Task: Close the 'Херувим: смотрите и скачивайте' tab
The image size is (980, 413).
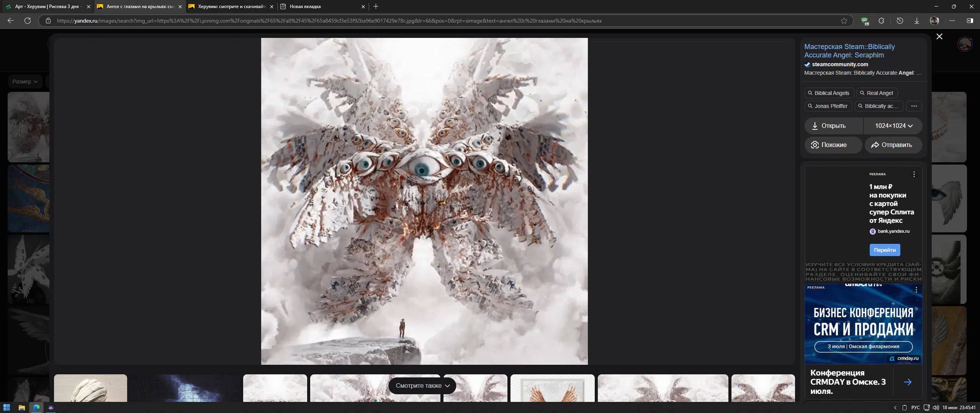Action: (x=272, y=7)
